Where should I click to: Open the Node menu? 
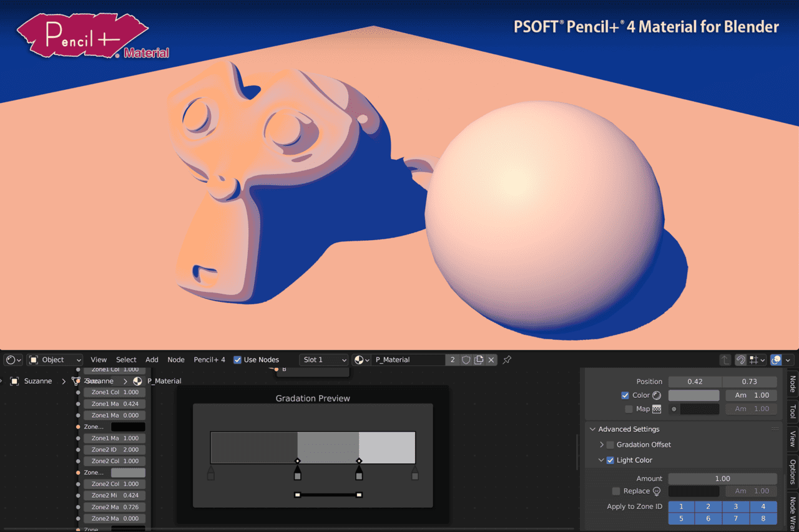tap(176, 360)
